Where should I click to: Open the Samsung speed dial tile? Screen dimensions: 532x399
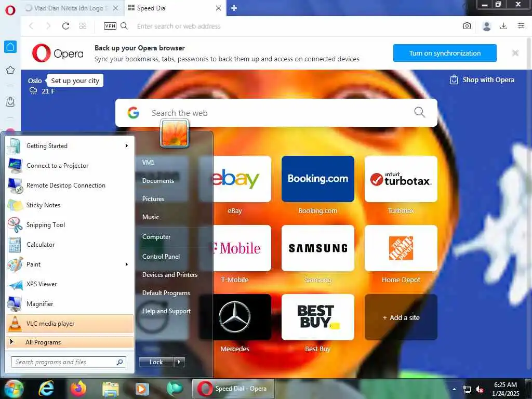coord(318,248)
